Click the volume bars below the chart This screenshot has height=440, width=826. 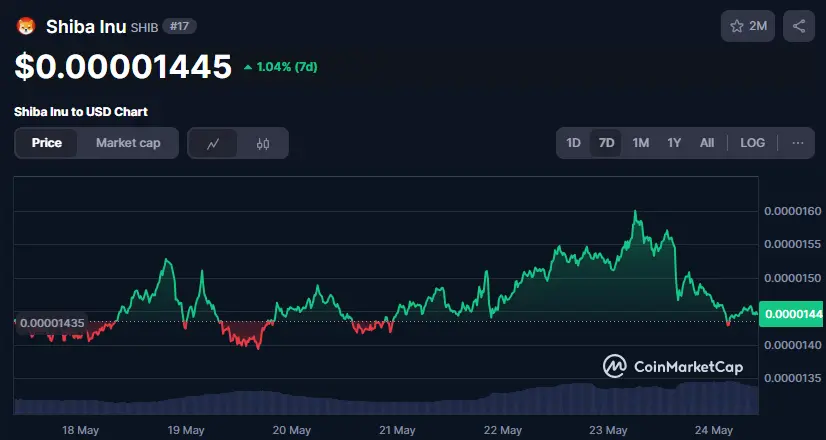pos(386,400)
